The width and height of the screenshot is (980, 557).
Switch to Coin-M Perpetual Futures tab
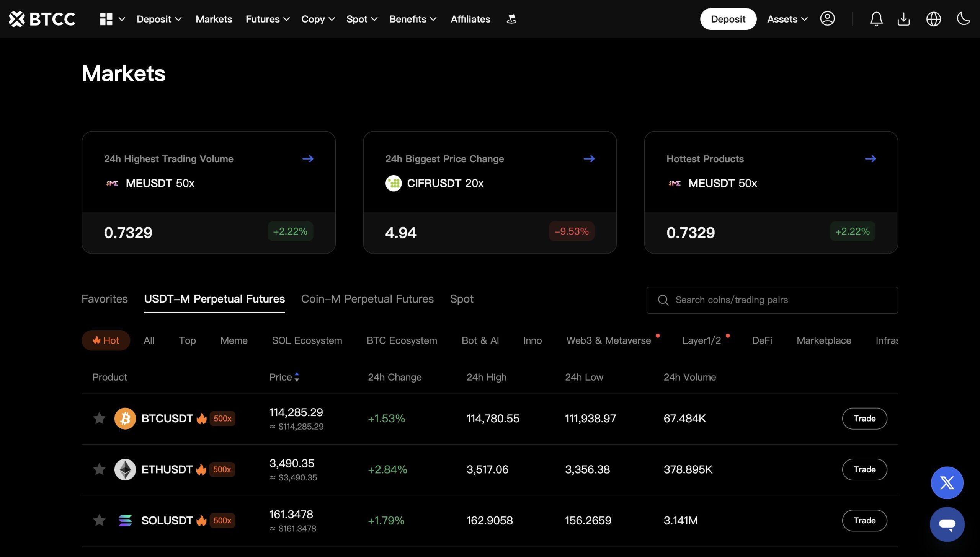point(367,299)
